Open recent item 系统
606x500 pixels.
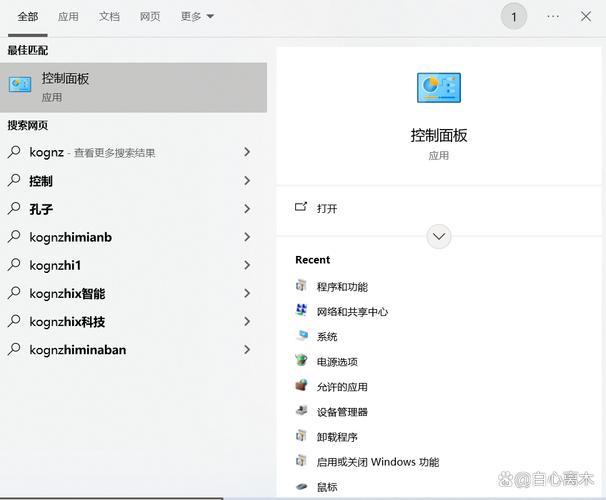(327, 337)
